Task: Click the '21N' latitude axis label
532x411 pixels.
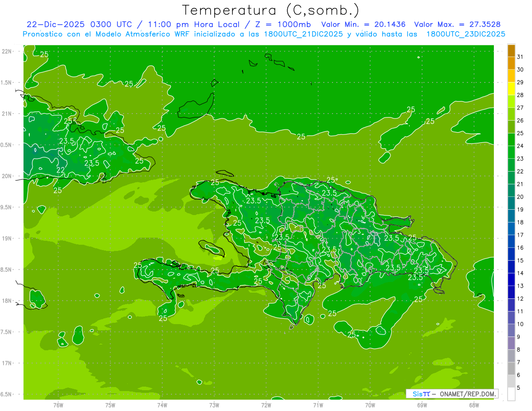Action: [x=7, y=114]
